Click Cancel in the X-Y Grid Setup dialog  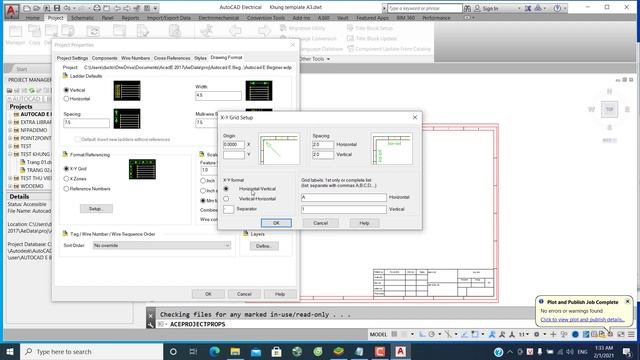(320, 223)
